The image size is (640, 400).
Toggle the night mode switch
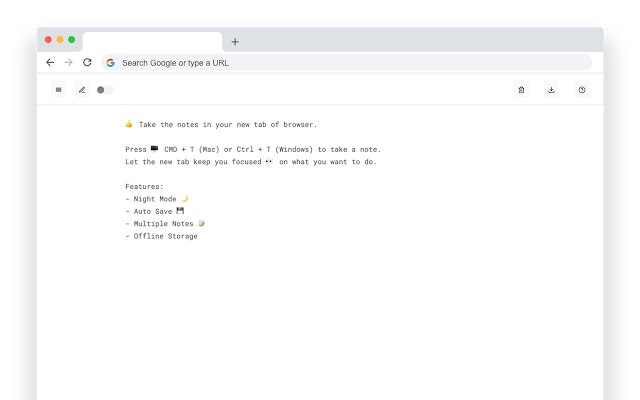coord(105,90)
